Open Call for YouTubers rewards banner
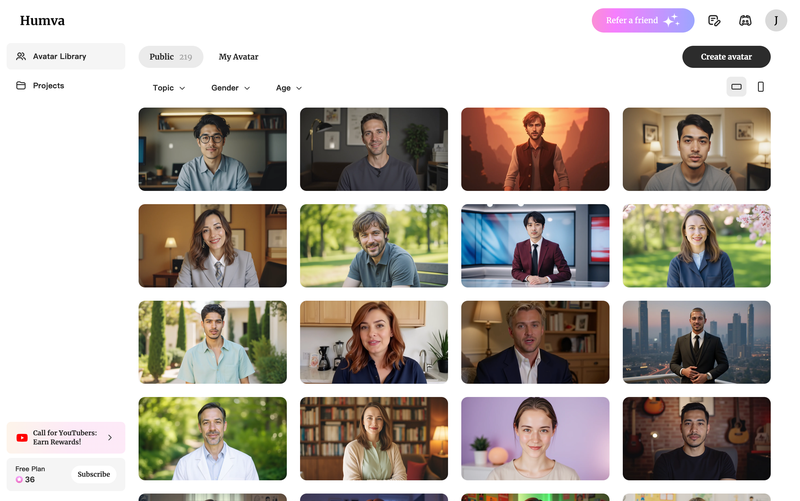The width and height of the screenshot is (800, 501). pos(66,437)
